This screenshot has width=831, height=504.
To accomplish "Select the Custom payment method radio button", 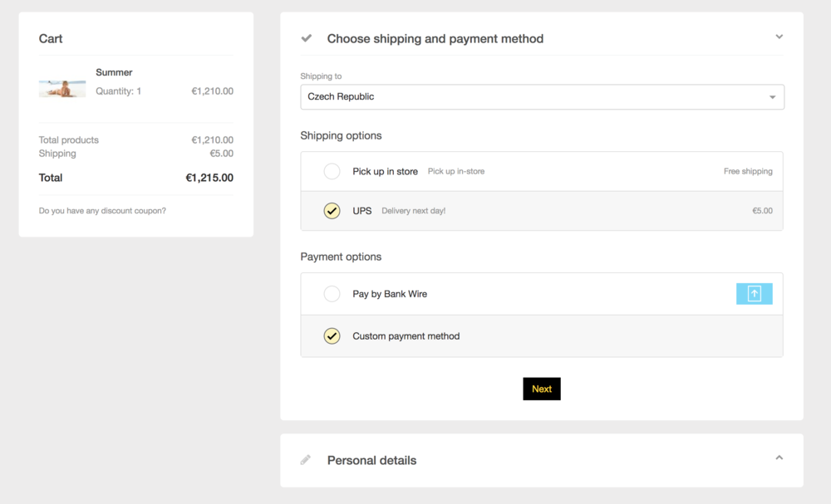I will coord(332,336).
